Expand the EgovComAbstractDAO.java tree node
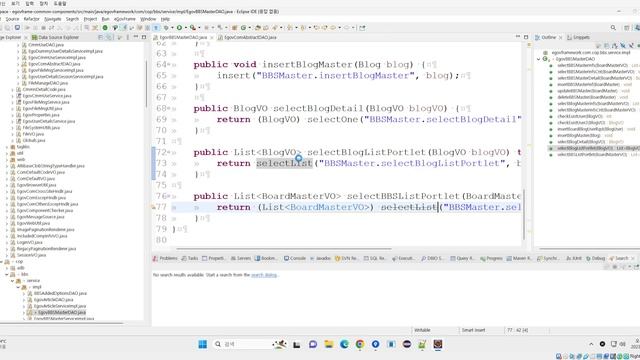 (18, 64)
